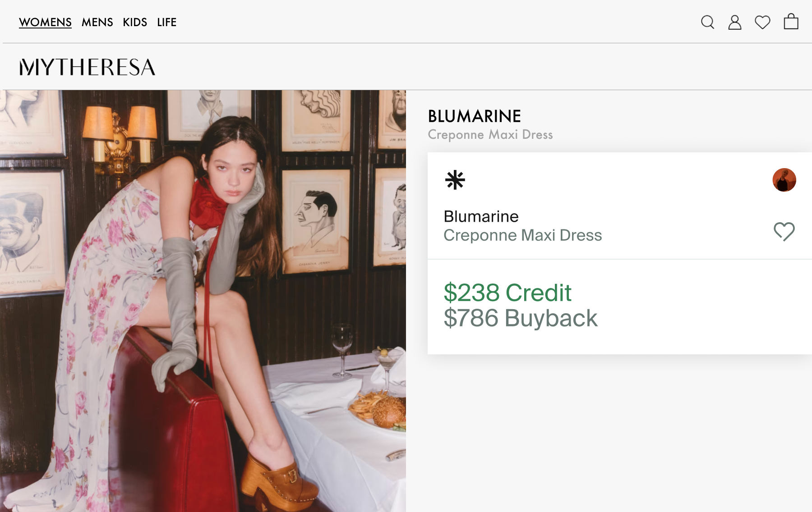Switch to the MENS section
The height and width of the screenshot is (512, 812).
[97, 22]
